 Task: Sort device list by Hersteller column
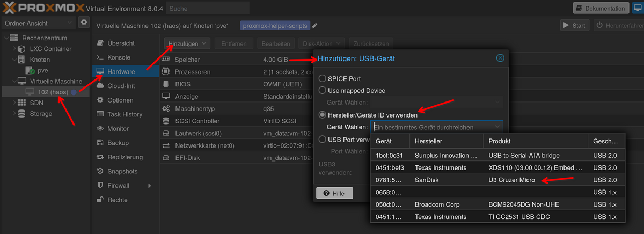447,141
